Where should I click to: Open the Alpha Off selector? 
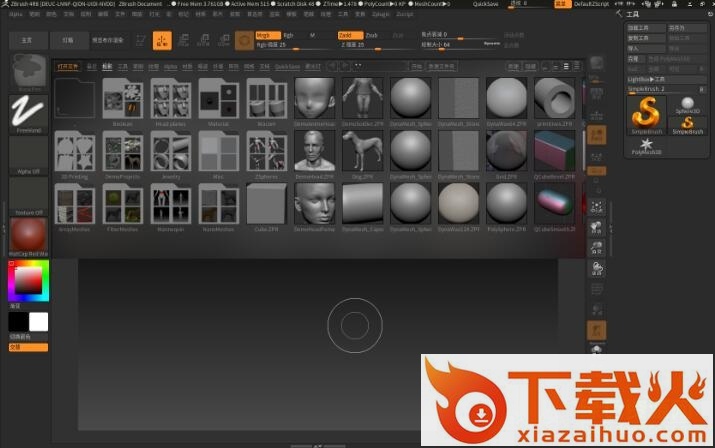(x=28, y=155)
